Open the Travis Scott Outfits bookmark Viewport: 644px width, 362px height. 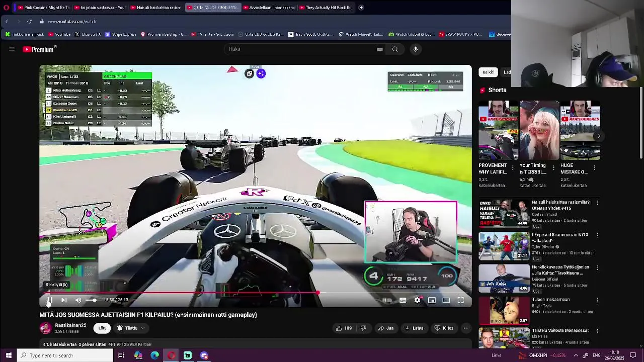coord(310,34)
